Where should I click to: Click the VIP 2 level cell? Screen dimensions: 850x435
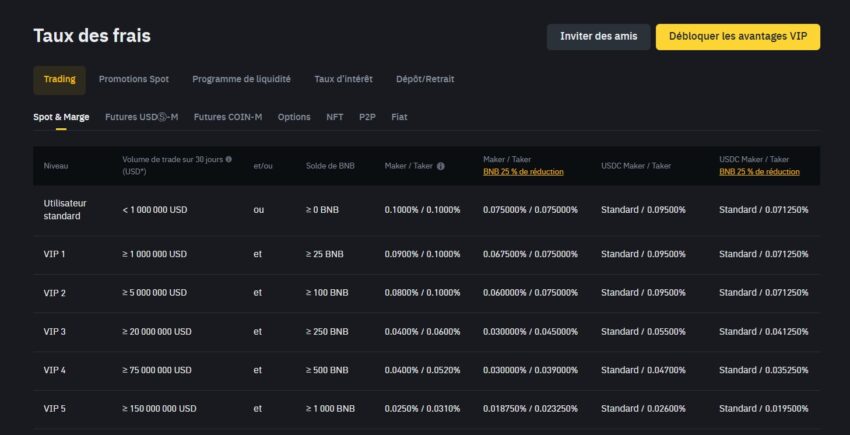click(55, 293)
